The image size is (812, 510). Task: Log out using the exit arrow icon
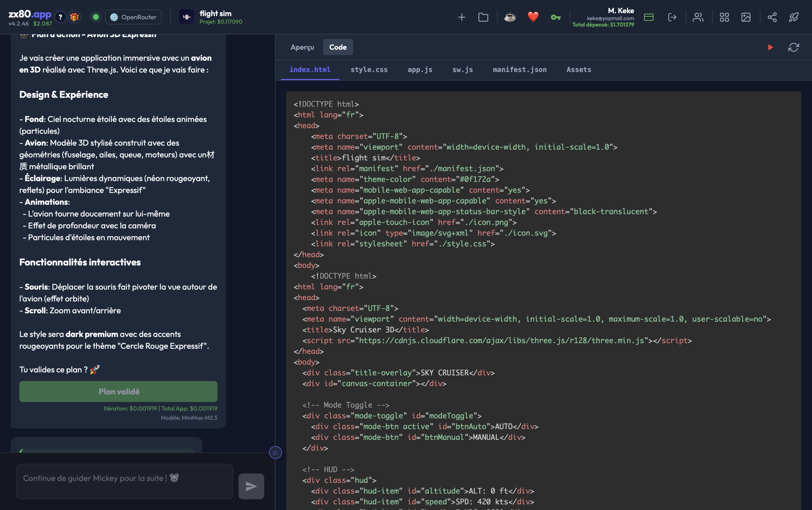point(672,17)
